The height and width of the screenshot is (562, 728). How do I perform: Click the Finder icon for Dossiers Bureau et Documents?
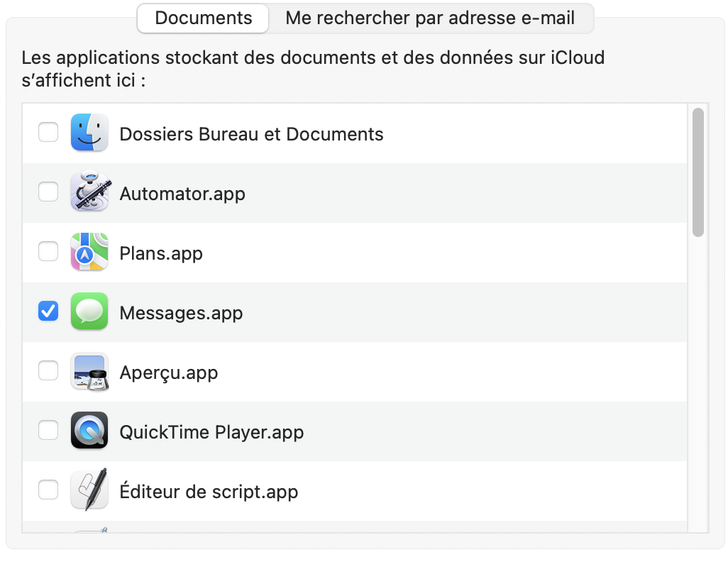click(89, 133)
